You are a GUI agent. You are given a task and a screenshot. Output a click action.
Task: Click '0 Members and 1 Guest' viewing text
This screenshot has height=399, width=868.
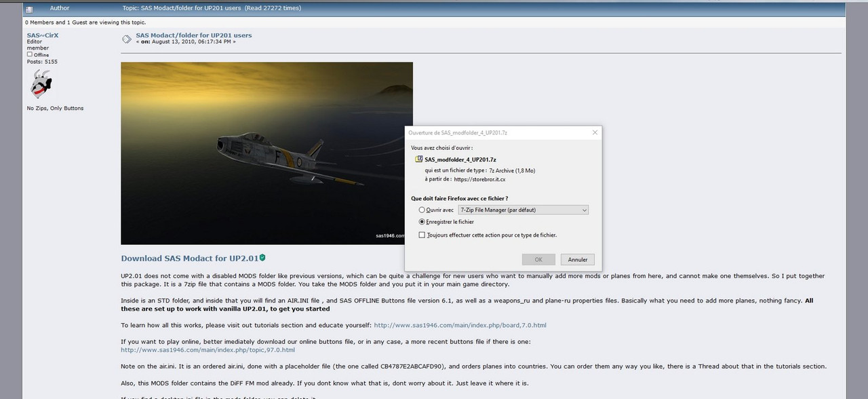[85, 22]
